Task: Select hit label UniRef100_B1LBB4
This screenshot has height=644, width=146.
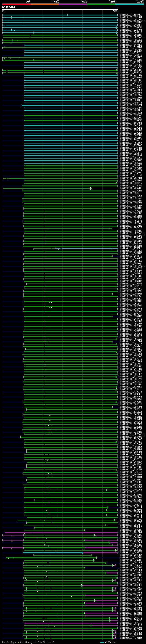Action: click(131, 342)
